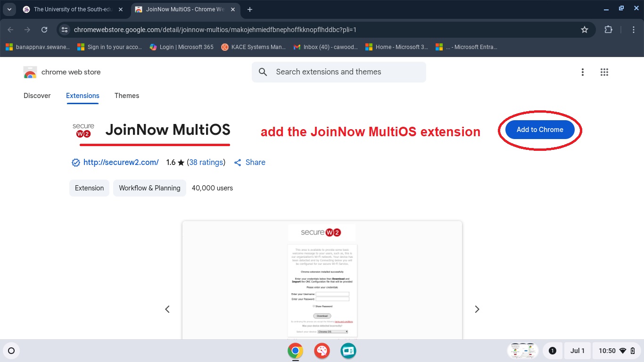Click the Extension category chip
The width and height of the screenshot is (644, 362).
point(90,188)
